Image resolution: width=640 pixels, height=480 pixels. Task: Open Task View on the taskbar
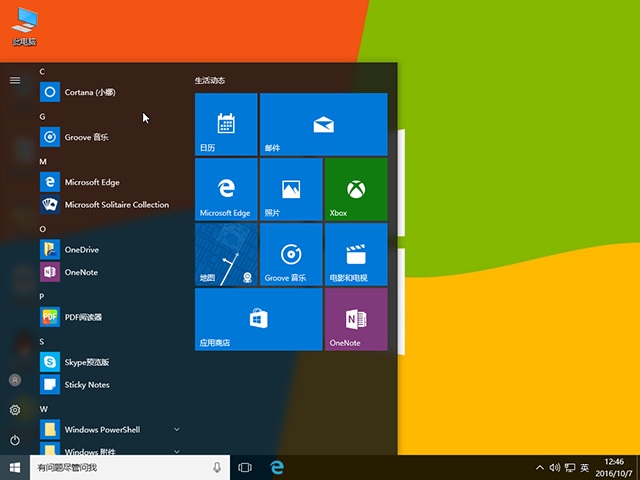(x=245, y=467)
